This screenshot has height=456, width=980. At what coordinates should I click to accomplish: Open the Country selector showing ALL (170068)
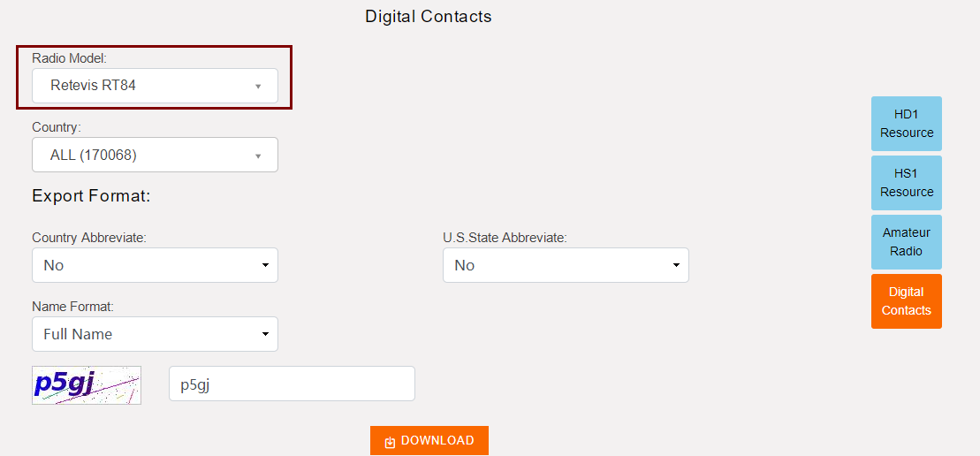click(155, 155)
